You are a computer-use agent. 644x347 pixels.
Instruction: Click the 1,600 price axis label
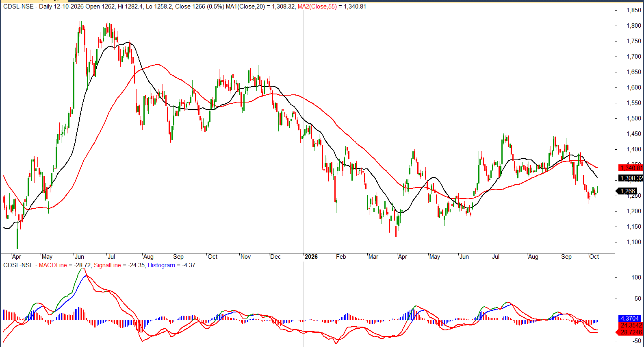[634, 87]
